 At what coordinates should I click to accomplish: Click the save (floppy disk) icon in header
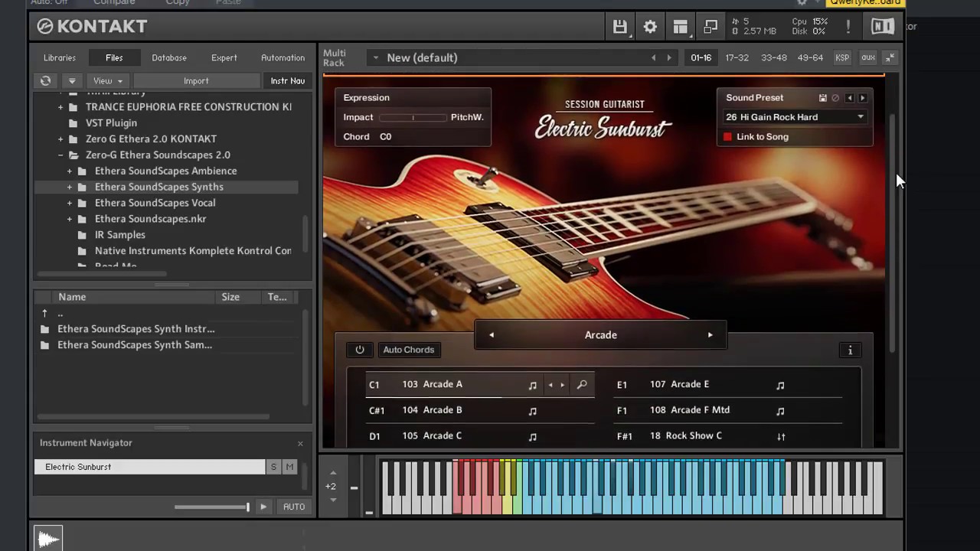tap(620, 27)
